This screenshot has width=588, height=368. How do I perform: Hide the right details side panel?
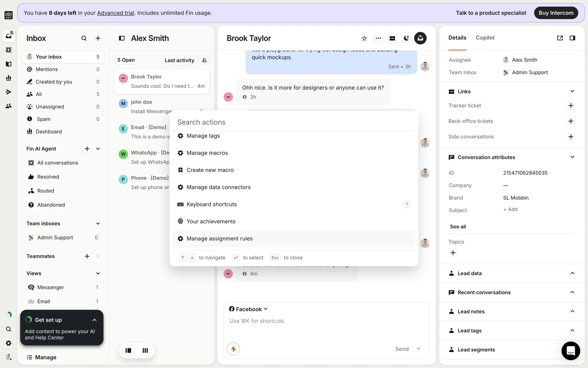pos(572,38)
